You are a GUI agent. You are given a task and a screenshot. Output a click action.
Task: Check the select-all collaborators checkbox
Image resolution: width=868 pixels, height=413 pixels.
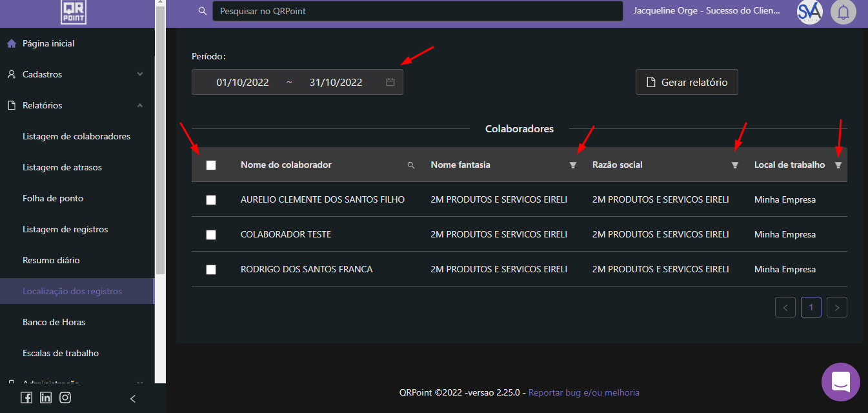[211, 165]
